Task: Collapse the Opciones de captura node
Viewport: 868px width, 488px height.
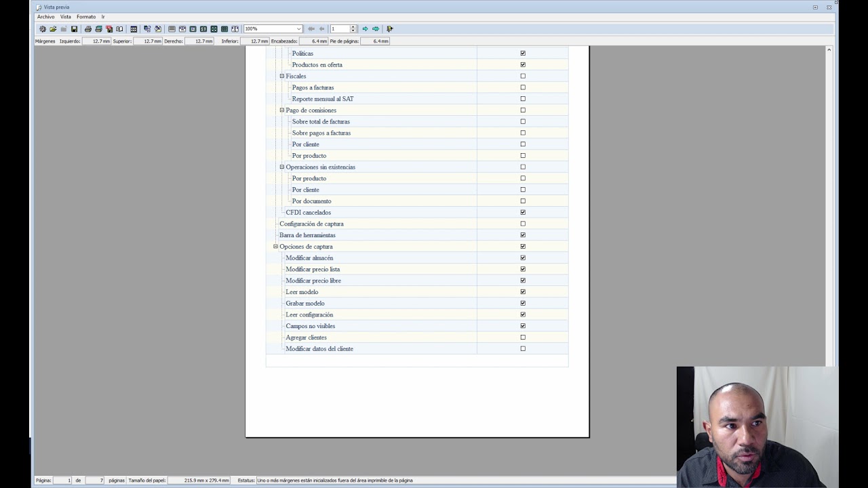Action: (275, 246)
